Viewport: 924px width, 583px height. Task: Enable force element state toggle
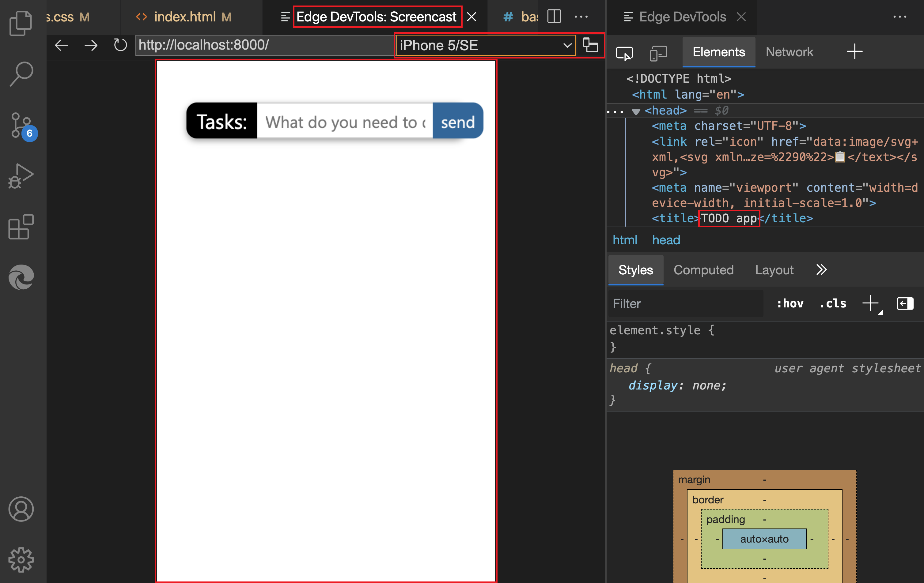pos(791,303)
